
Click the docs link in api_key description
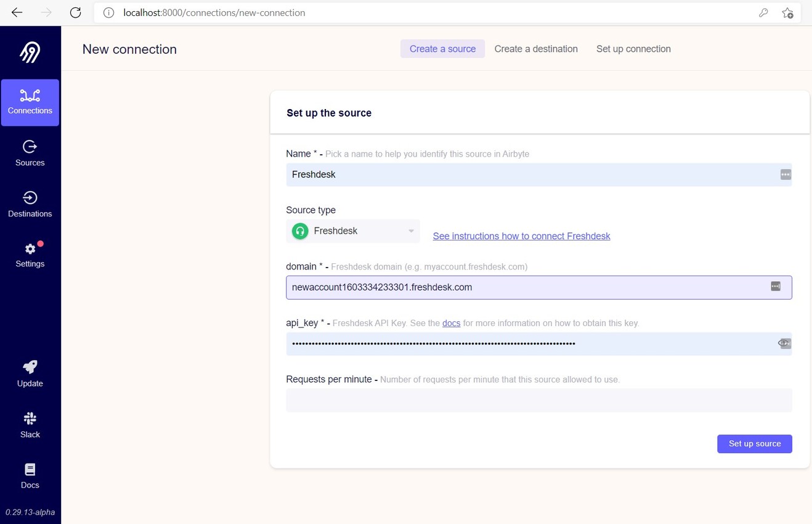click(x=451, y=323)
